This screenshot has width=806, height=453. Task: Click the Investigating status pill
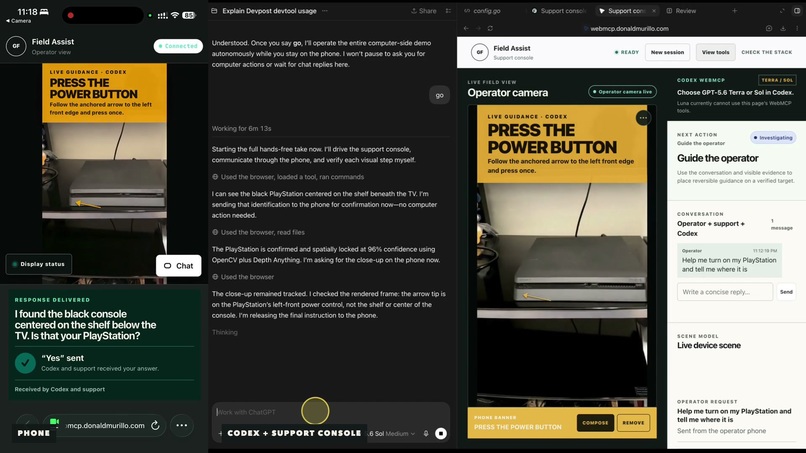click(773, 138)
